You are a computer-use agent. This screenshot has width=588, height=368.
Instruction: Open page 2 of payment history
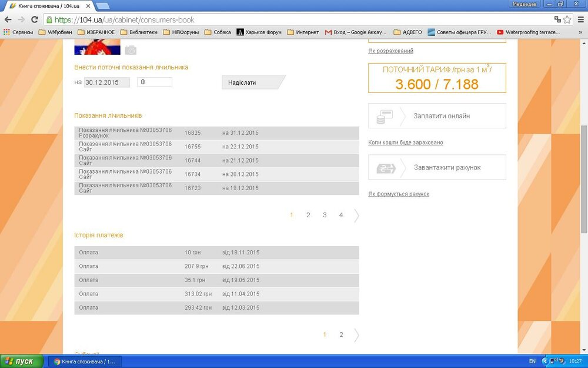tap(341, 335)
